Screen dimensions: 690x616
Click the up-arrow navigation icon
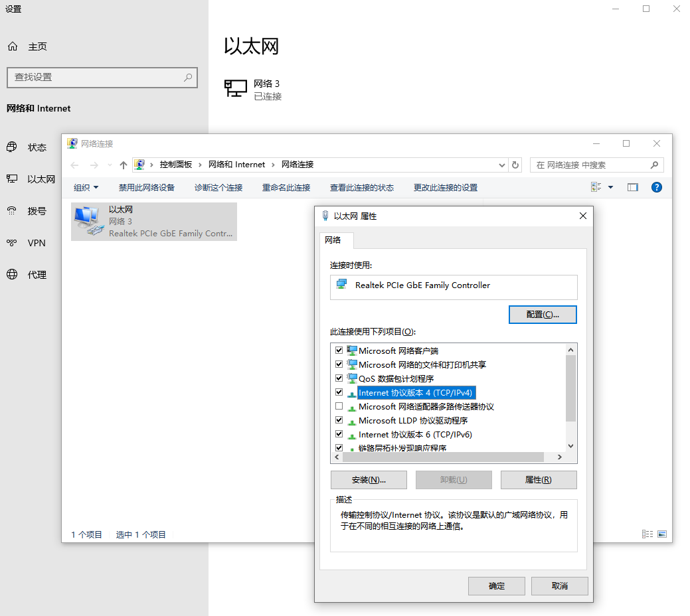click(x=123, y=165)
